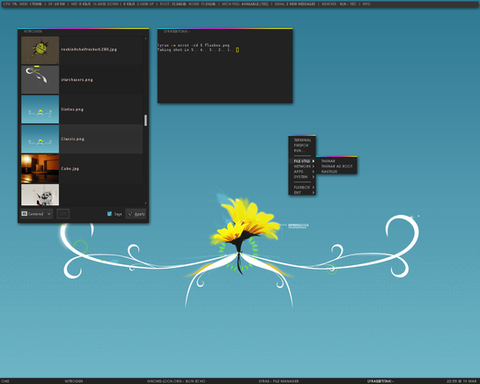Expand the Apps submenu arrow
This screenshot has height=384, width=480.
(x=313, y=171)
